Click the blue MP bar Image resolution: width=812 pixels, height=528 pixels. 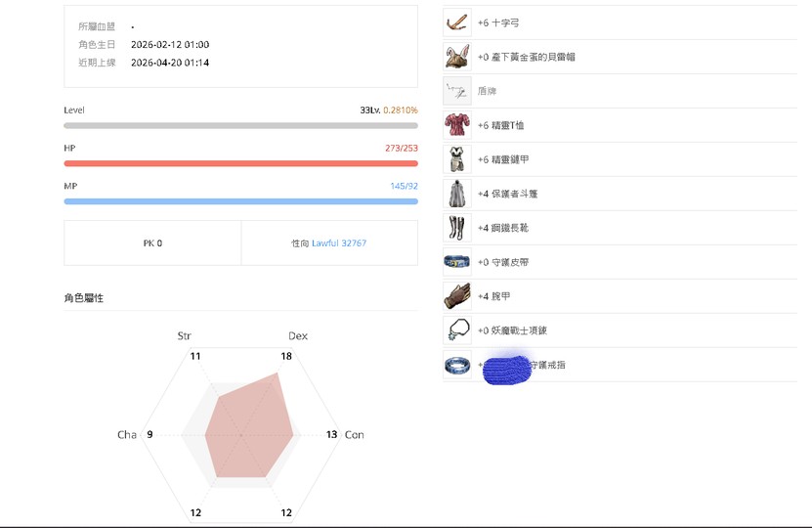click(240, 201)
